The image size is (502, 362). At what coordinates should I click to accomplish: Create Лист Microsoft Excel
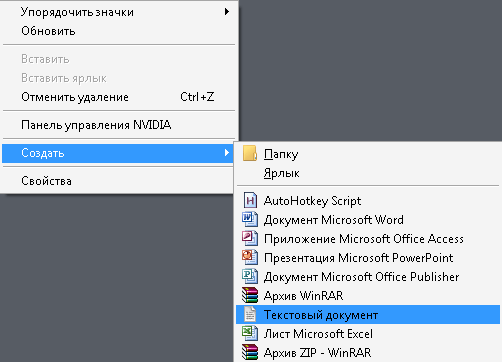[x=368, y=334]
